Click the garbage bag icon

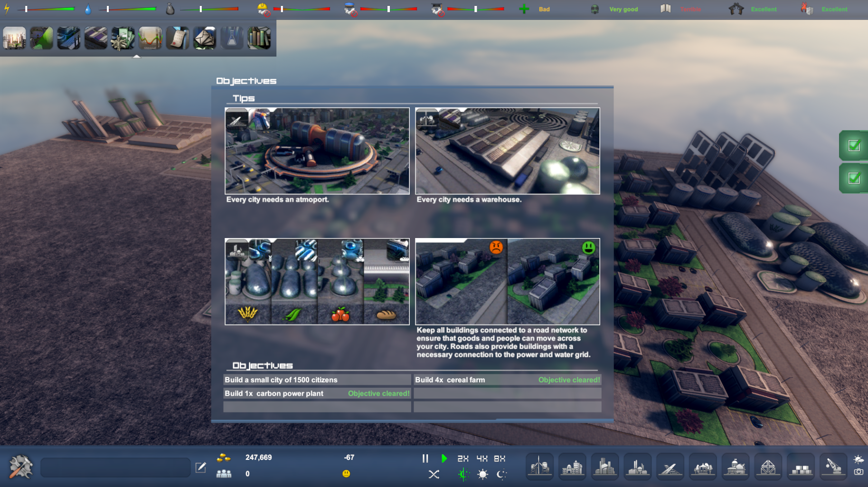170,9
